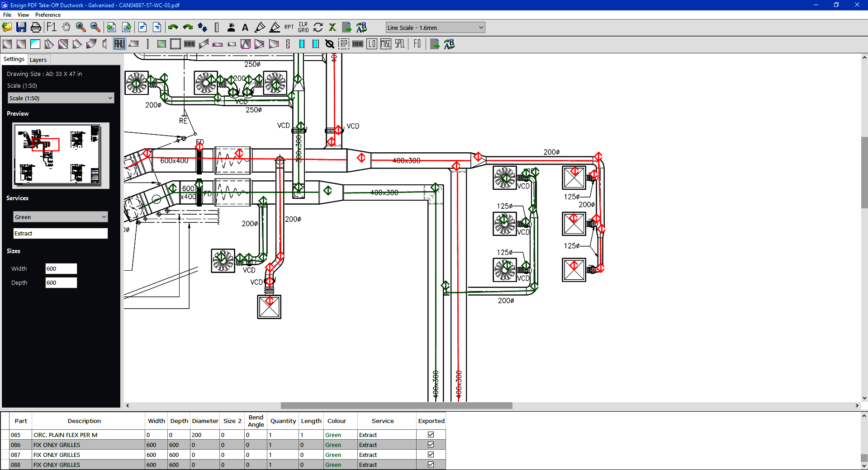The height and width of the screenshot is (470, 868).
Task: Expand the Scale (1:50) dropdown
Action: click(61, 98)
